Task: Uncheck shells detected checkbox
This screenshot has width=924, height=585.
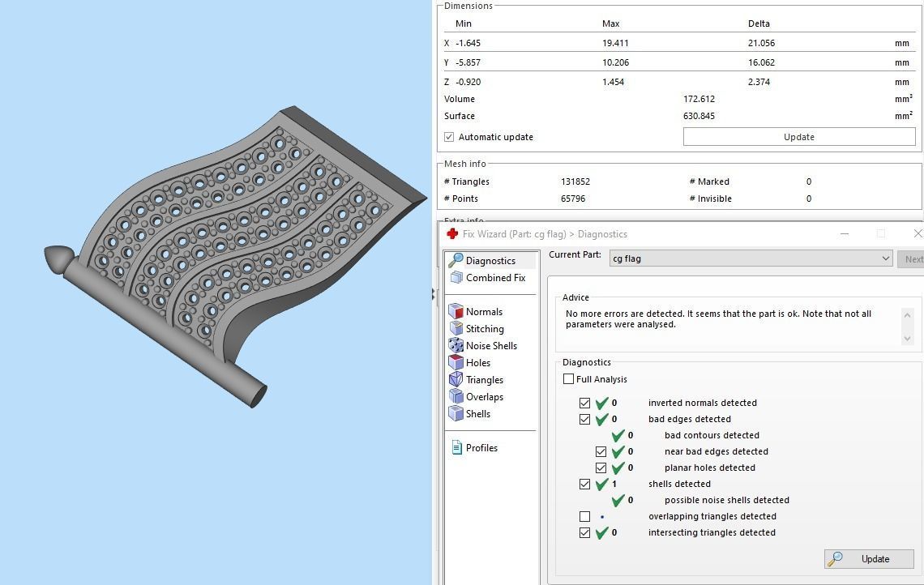Action: (584, 485)
